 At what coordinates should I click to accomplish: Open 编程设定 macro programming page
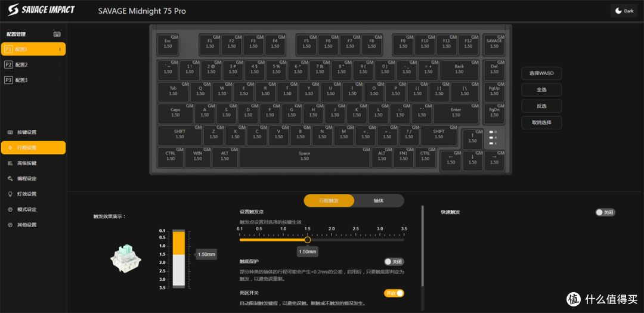coord(33,179)
